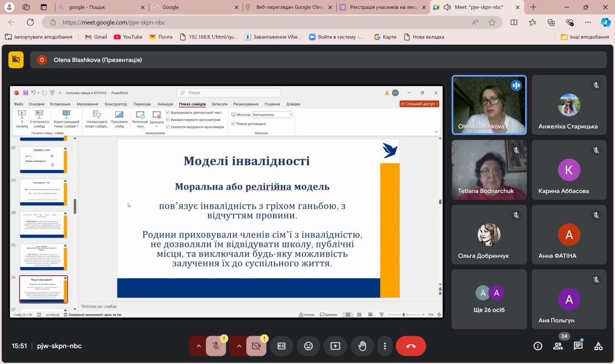Show the participants list icon
Viewport: 615px width, 364px height.
click(x=558, y=346)
